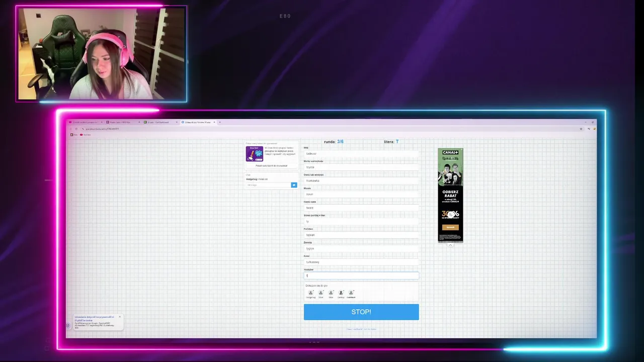Select the fifth player avatar in lobby
The height and width of the screenshot is (362, 644).
point(351,293)
